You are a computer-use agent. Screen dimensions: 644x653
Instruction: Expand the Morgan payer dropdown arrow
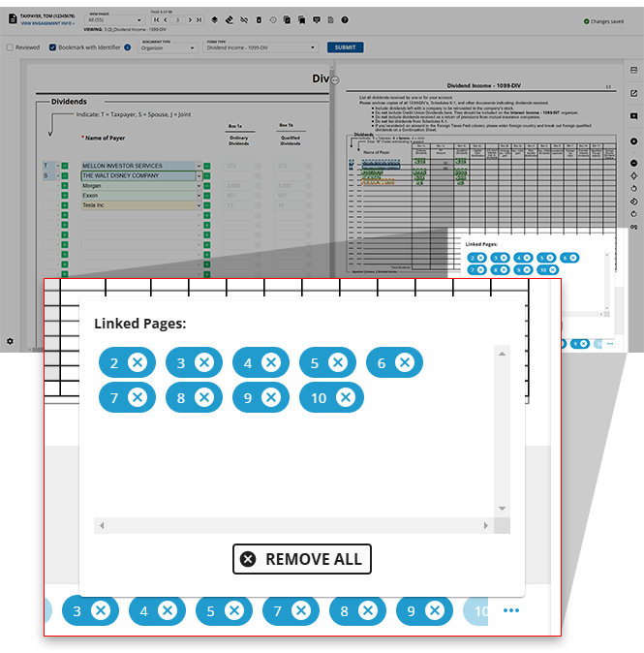click(x=199, y=186)
